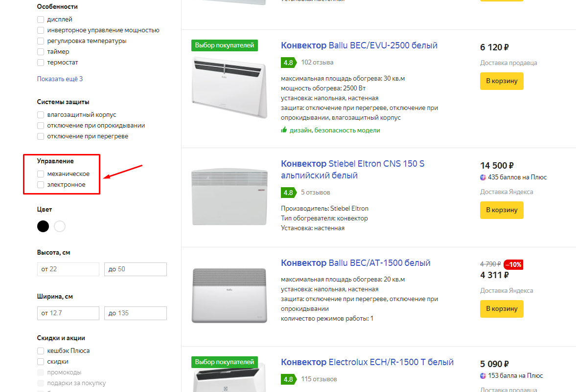This screenshot has height=392, width=576.
Task: View Stiebel Eltron convector image
Action: point(229,197)
